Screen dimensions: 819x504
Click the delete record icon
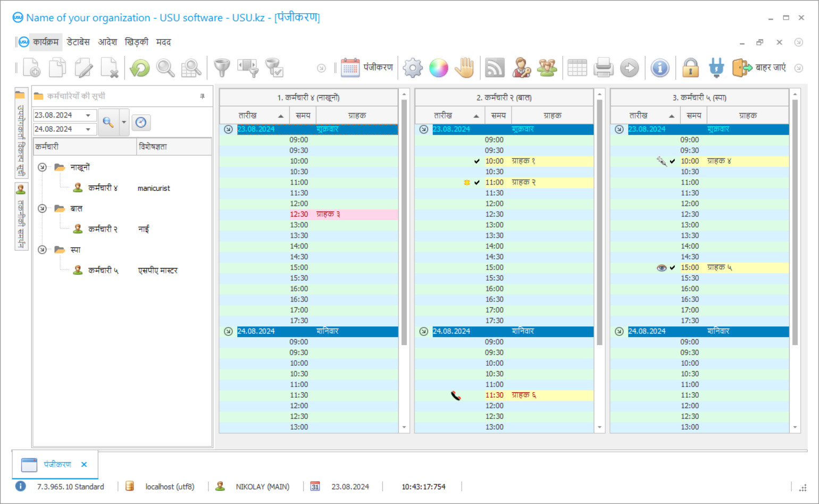(x=110, y=68)
